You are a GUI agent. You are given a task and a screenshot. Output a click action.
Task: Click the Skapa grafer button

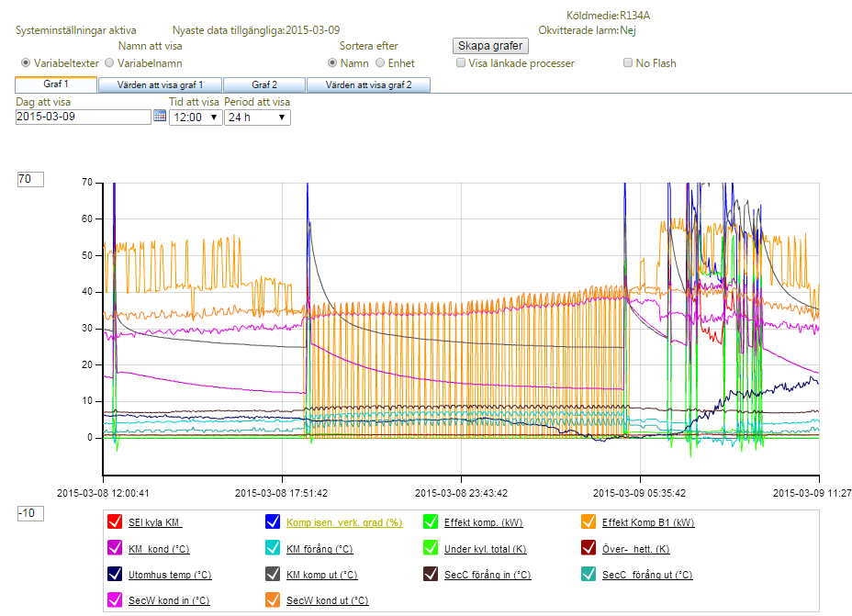click(490, 46)
